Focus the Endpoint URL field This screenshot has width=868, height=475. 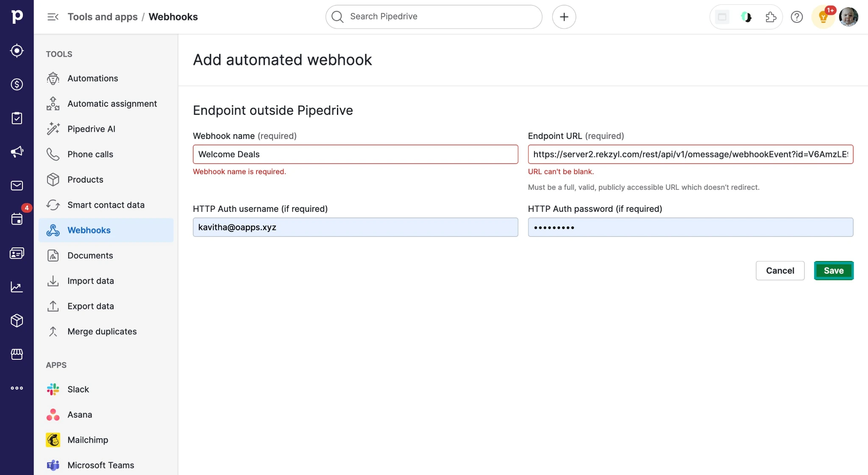coord(690,154)
